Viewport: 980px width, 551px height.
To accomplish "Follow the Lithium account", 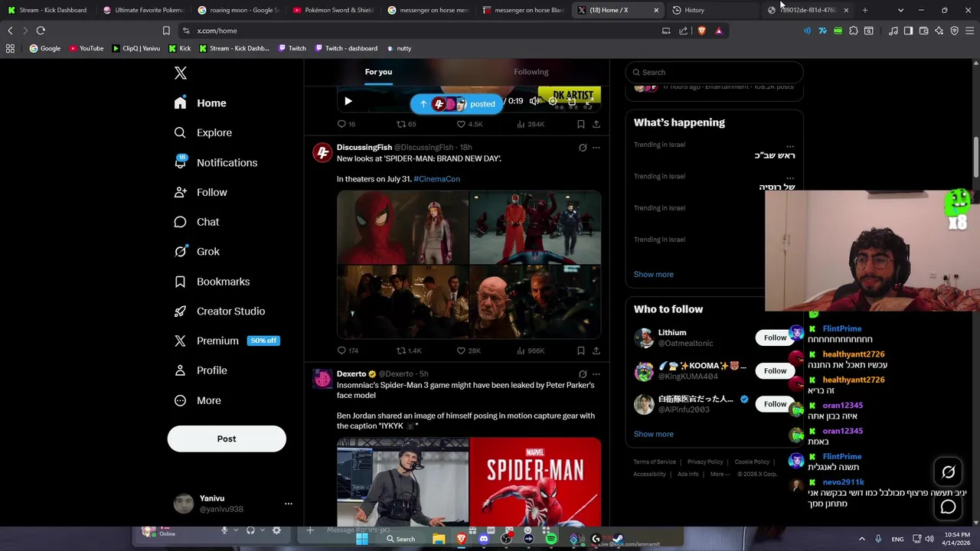I will click(x=775, y=337).
